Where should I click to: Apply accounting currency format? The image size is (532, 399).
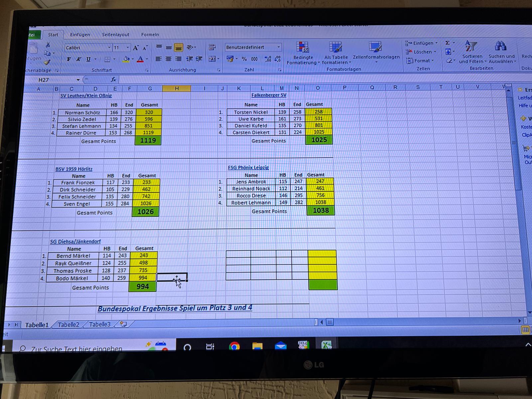230,59
